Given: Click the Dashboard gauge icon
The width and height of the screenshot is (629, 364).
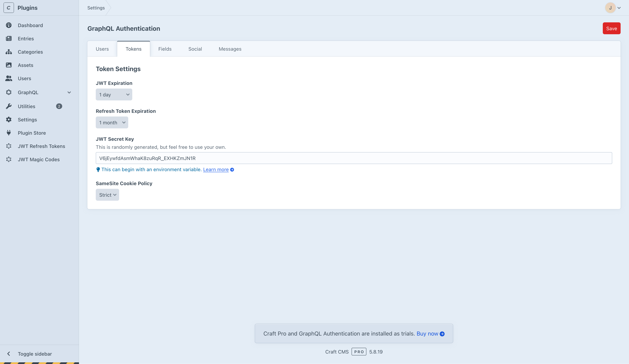Looking at the screenshot, I should point(9,25).
